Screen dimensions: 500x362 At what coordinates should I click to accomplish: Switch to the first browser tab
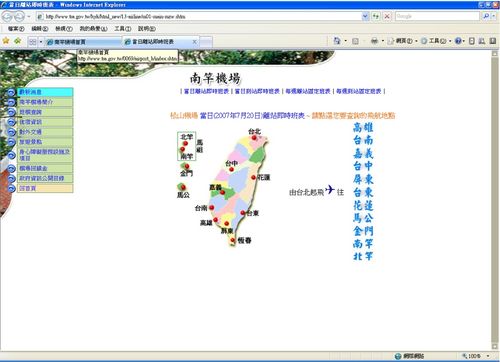[83, 42]
